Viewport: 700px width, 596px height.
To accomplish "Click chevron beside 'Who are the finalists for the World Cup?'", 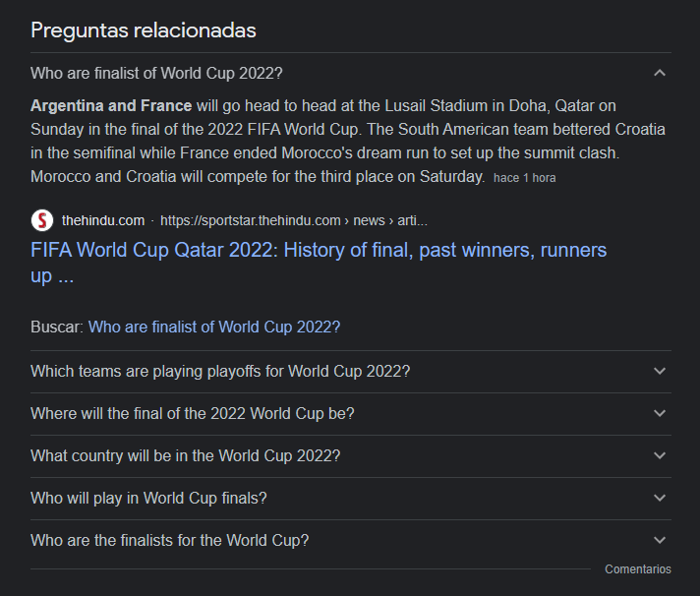I will coord(660,540).
